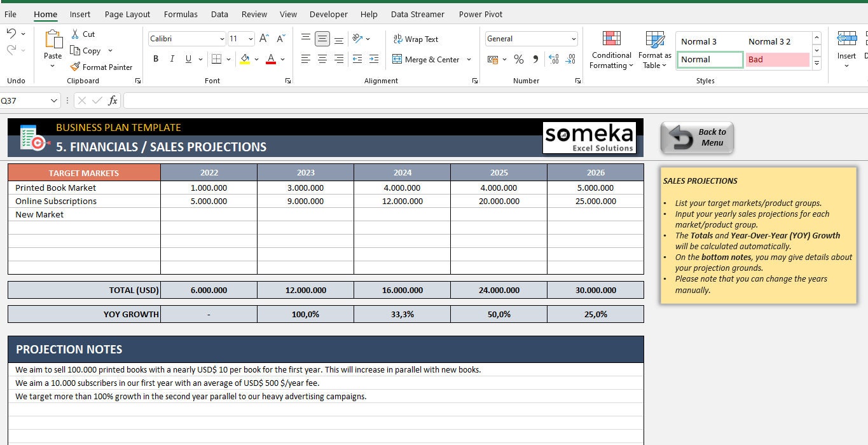Viewport: 868px width, 445px height.
Task: Toggle comma style in Number group
Action: [535, 59]
